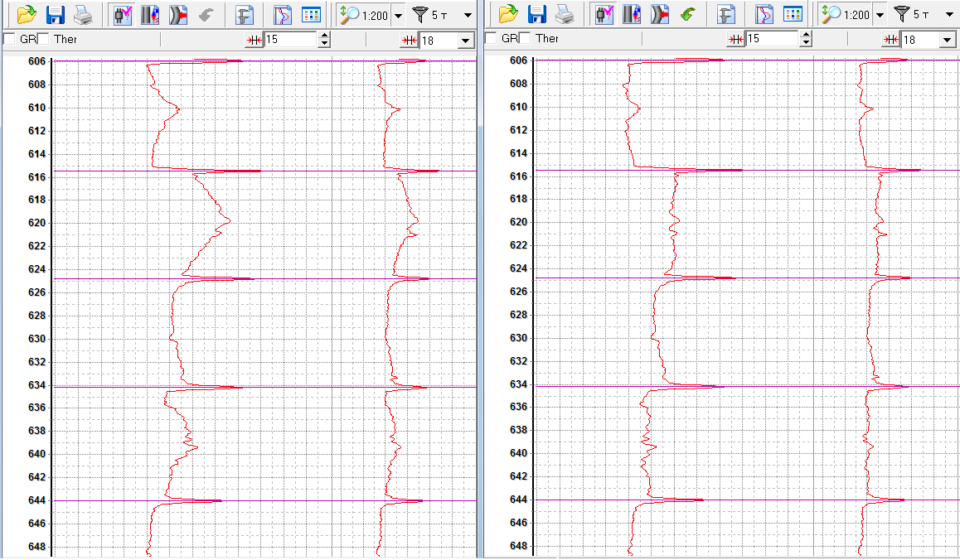Viewport: 960px width, 560px height.
Task: Expand the 18 combo box in right window
Action: 948,41
